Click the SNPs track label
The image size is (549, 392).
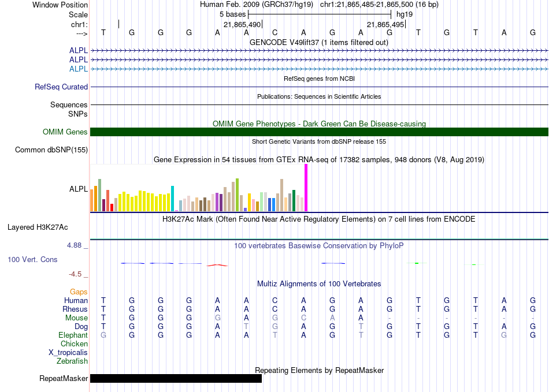point(78,114)
